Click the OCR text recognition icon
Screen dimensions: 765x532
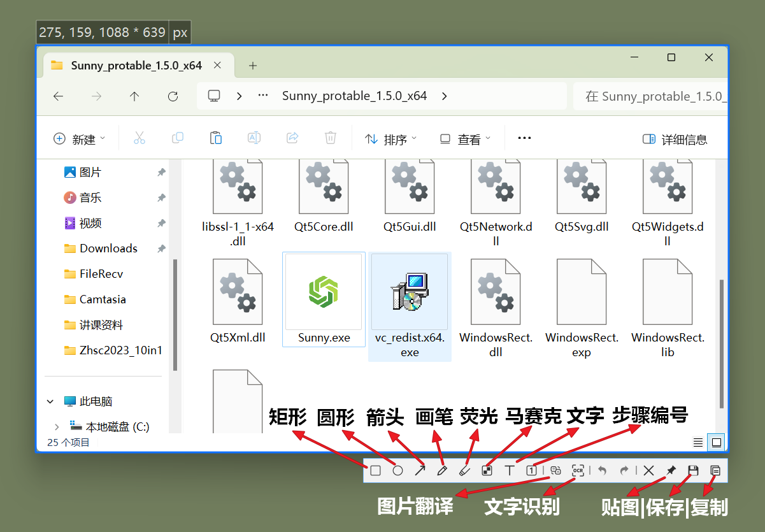tap(578, 471)
